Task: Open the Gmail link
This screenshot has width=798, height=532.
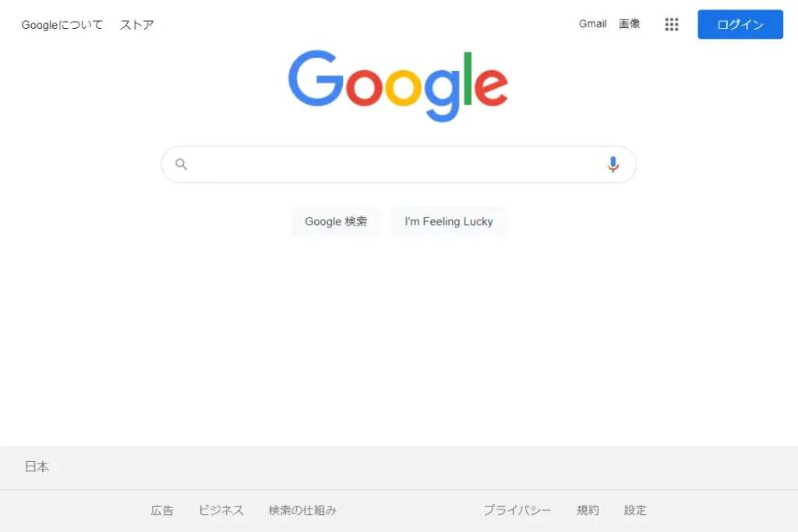Action: (592, 24)
